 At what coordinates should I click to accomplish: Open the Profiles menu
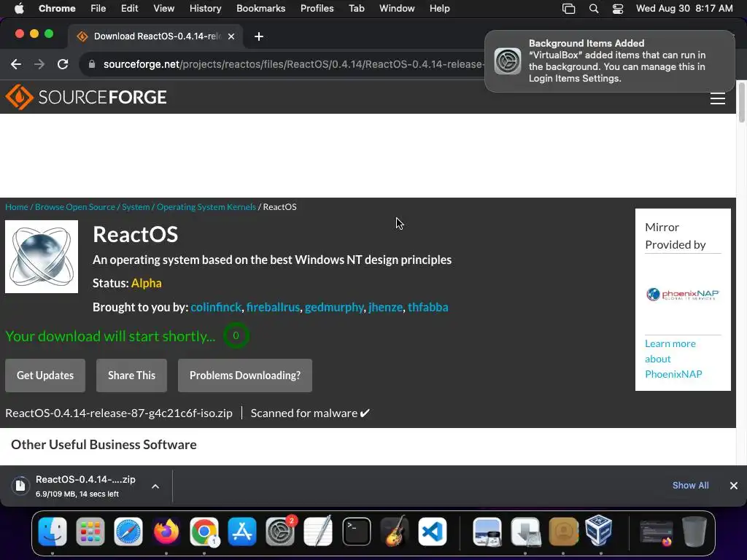[317, 8]
